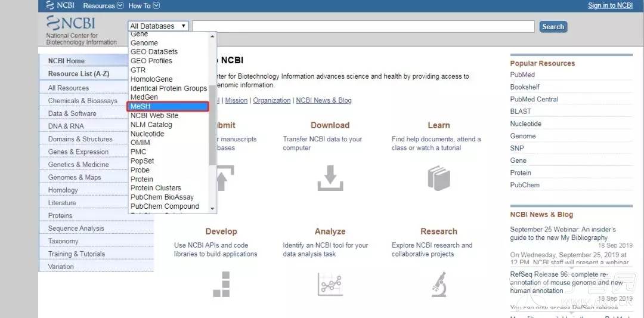644x318 pixels.
Task: Open PubChem under Popular Resources
Action: click(x=525, y=185)
